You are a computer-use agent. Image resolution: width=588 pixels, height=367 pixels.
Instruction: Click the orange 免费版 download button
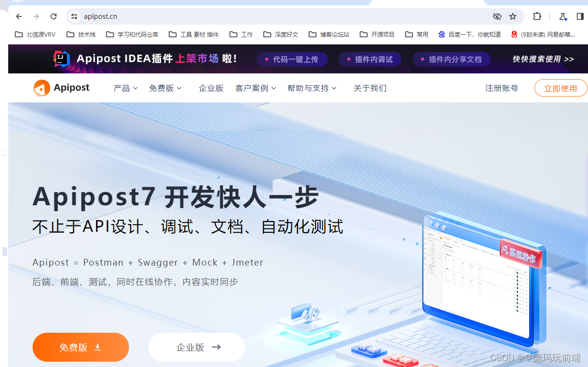click(x=81, y=347)
